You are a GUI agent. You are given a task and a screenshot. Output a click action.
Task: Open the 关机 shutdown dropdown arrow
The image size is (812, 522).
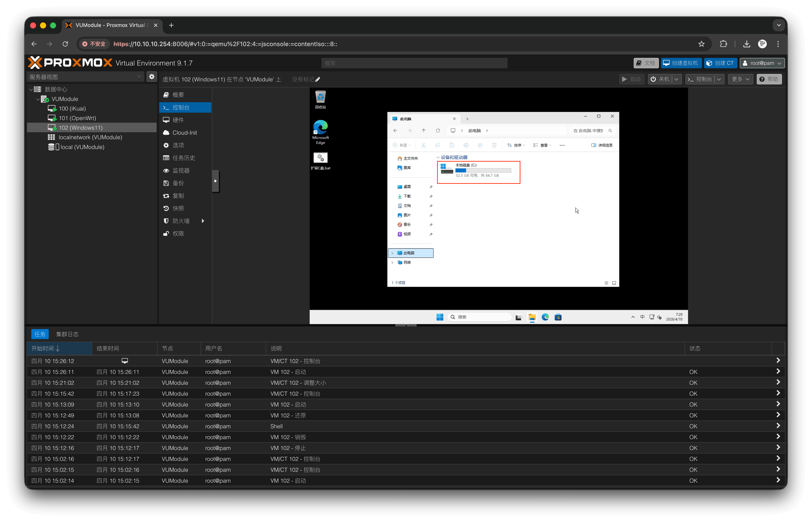(676, 79)
